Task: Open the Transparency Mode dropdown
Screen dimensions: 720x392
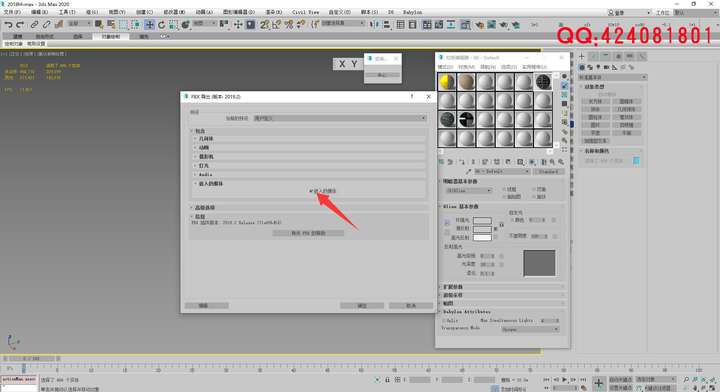Action: 530,329
